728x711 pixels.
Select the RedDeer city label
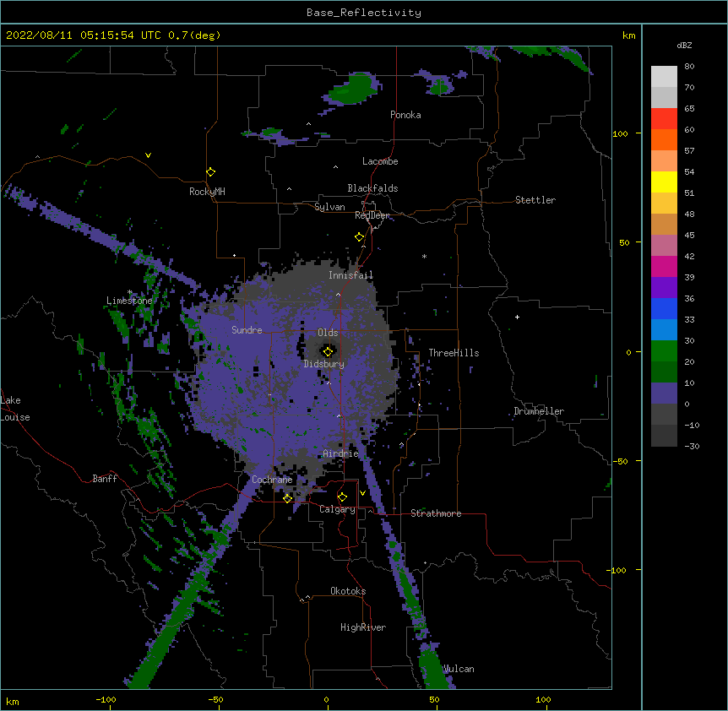(372, 215)
